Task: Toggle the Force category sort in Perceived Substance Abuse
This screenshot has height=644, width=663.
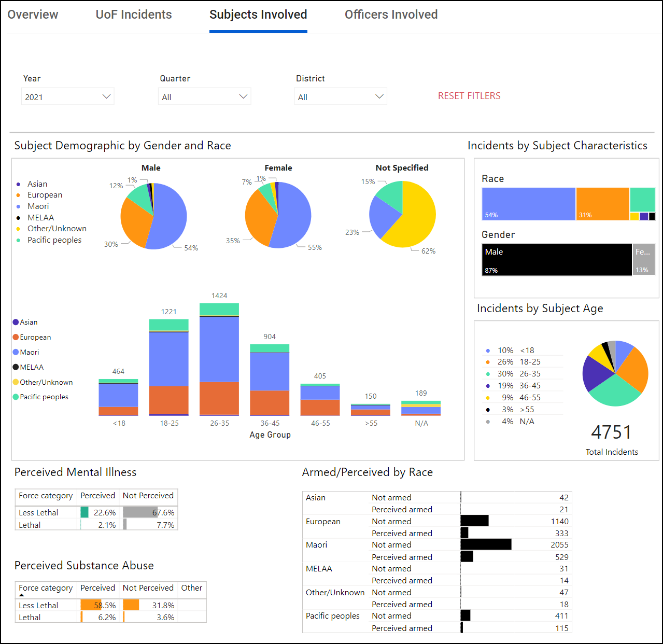Action: point(46,588)
